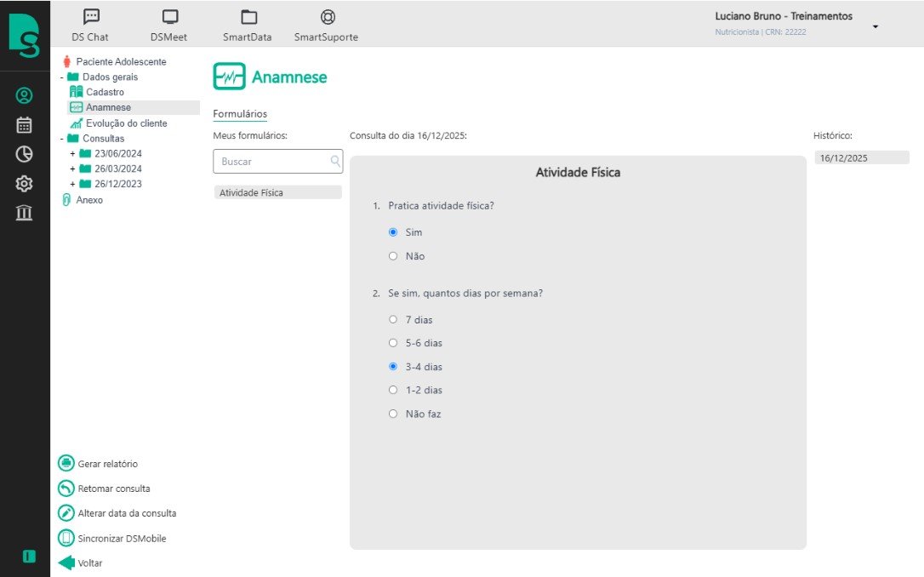This screenshot has height=577, width=924.
Task: Click the Alterar data da consulta label
Action: [x=128, y=513]
